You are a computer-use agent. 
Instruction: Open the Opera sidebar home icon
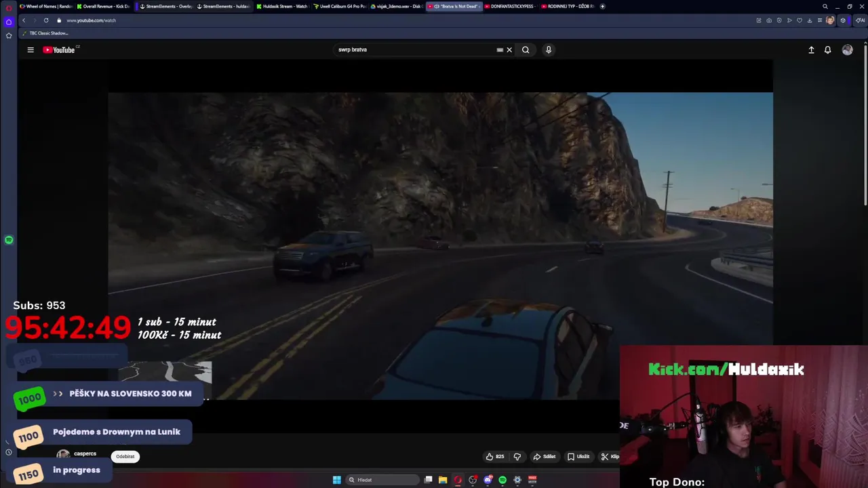[9, 22]
